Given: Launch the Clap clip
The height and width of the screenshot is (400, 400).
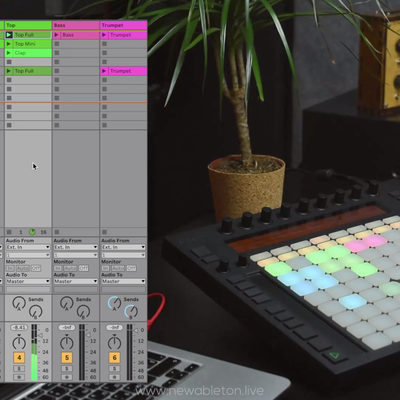Looking at the screenshot, I should click(9, 53).
